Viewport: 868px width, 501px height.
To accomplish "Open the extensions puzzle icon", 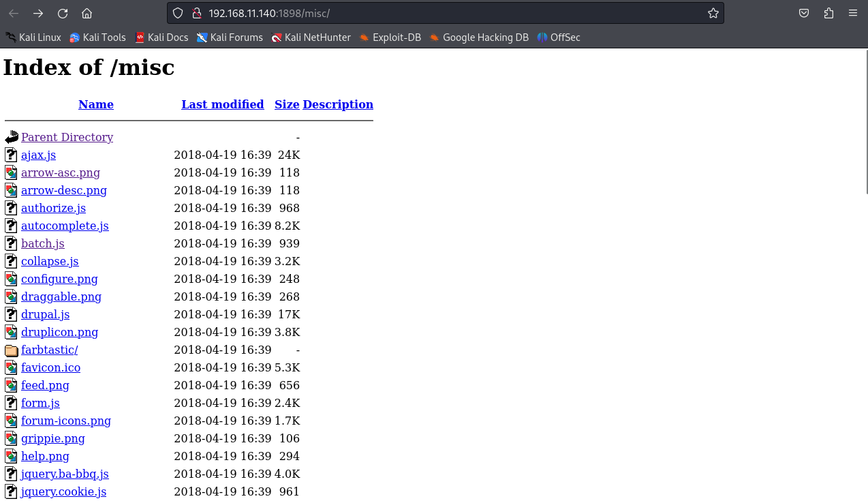I will coord(828,13).
